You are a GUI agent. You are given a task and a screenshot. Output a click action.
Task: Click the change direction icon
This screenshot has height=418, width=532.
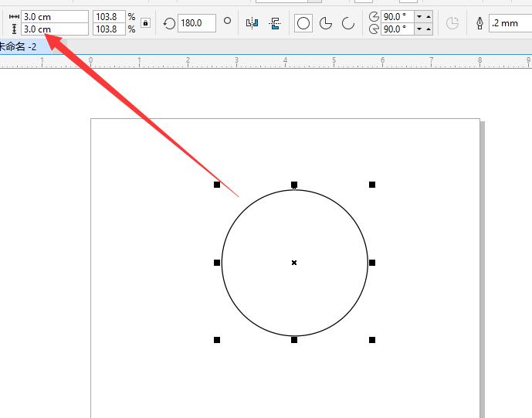(452, 23)
